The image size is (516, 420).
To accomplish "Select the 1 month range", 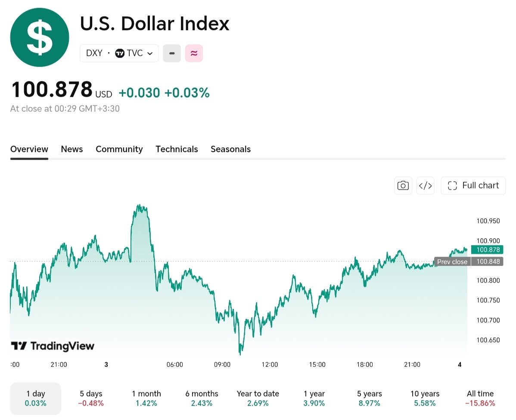I will [146, 398].
